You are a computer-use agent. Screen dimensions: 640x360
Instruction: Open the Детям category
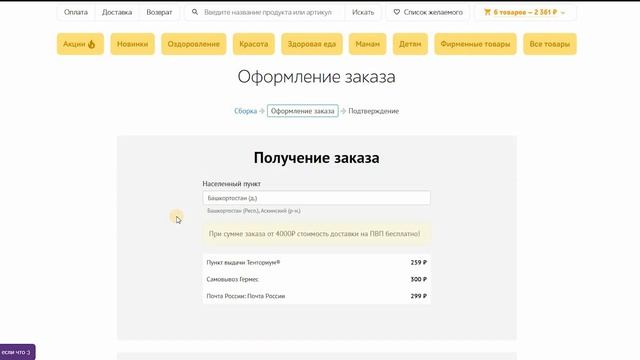(410, 44)
